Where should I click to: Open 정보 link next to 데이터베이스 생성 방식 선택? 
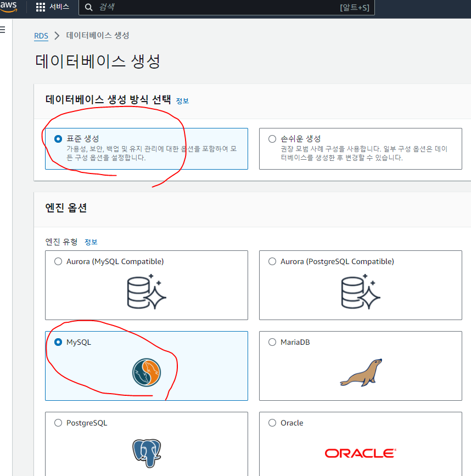(x=182, y=101)
